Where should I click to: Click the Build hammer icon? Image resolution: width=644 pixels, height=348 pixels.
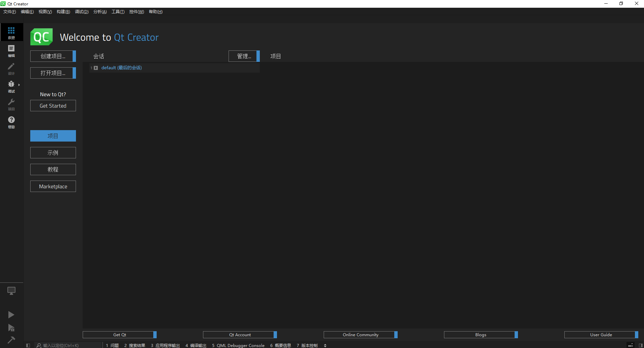pos(11,340)
